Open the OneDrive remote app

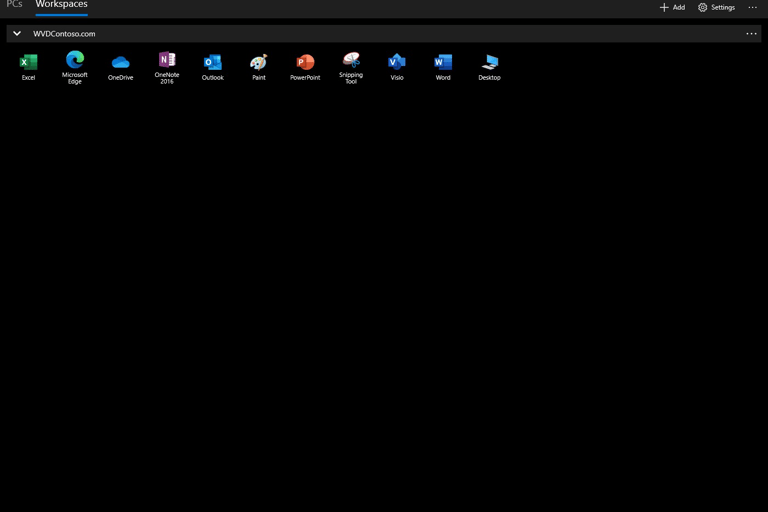point(120,67)
